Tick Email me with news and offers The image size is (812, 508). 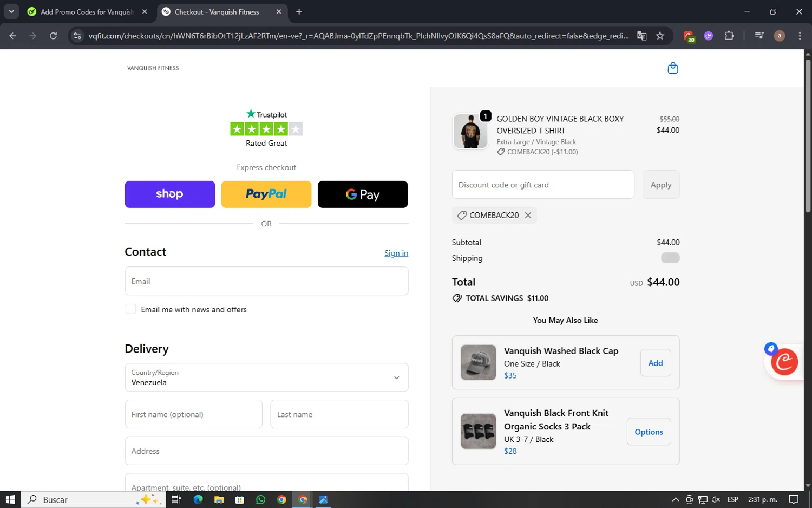pyautogui.click(x=130, y=309)
